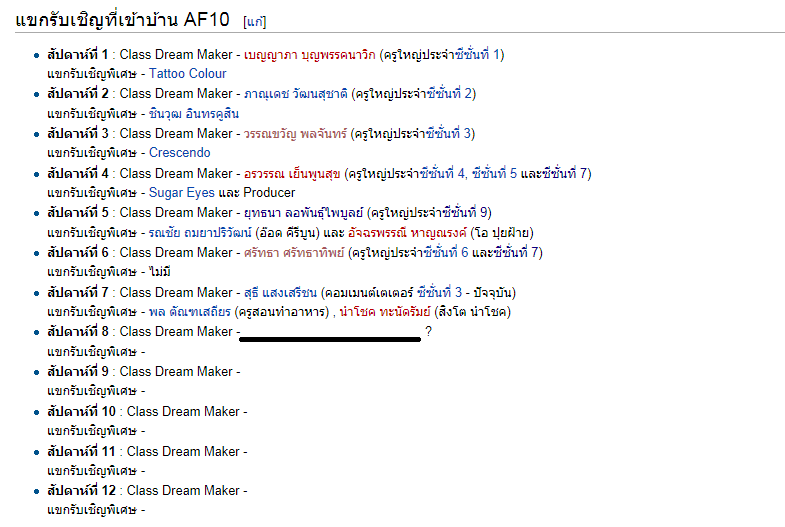The width and height of the screenshot is (785, 527).
Task: Open the Tattoo Colour link
Action: [188, 74]
